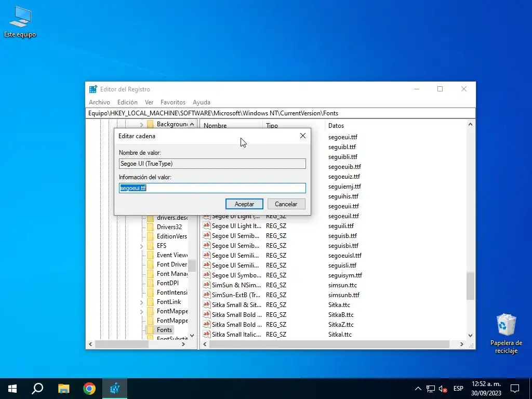Click tree pane scroll left arrow
The width and height of the screenshot is (532, 399).
90,344
